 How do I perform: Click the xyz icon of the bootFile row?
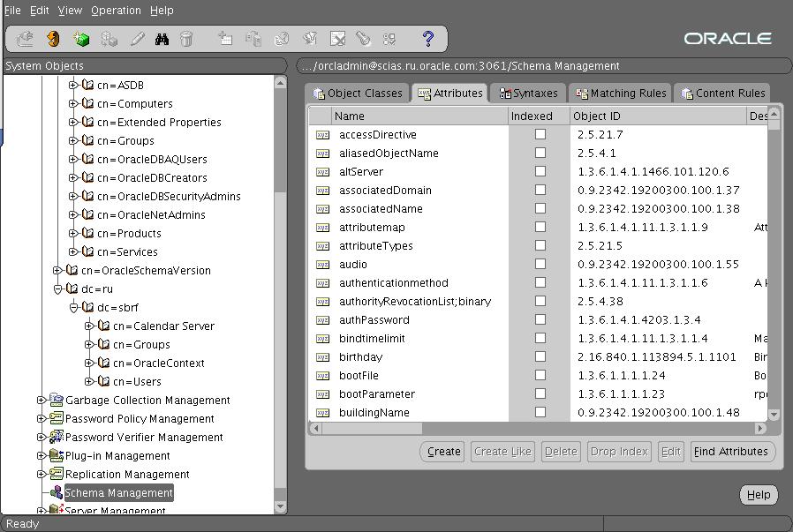(322, 376)
